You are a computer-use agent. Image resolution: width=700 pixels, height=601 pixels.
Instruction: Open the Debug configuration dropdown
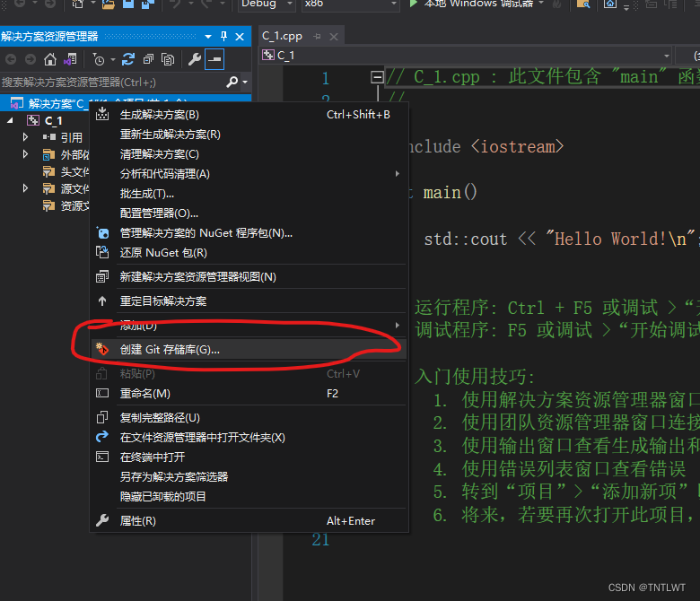click(267, 4)
